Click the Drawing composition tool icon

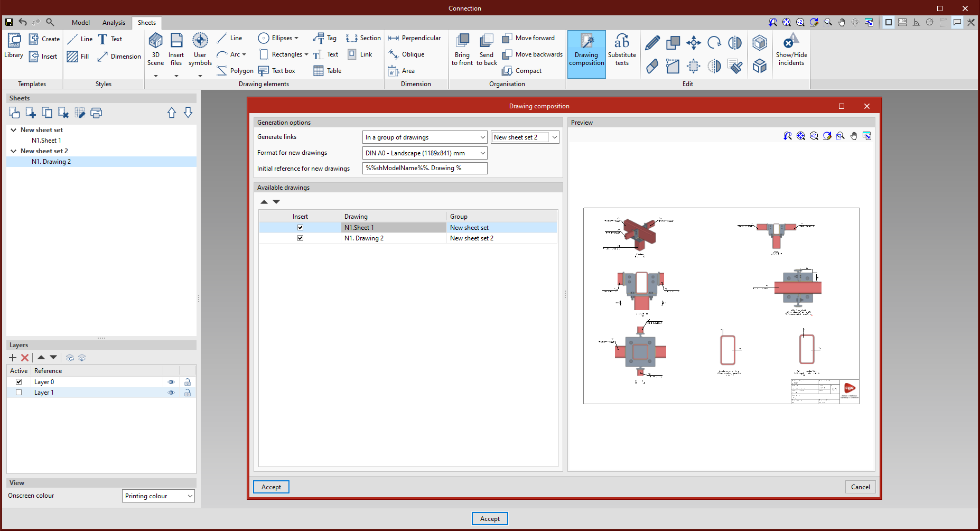586,42
